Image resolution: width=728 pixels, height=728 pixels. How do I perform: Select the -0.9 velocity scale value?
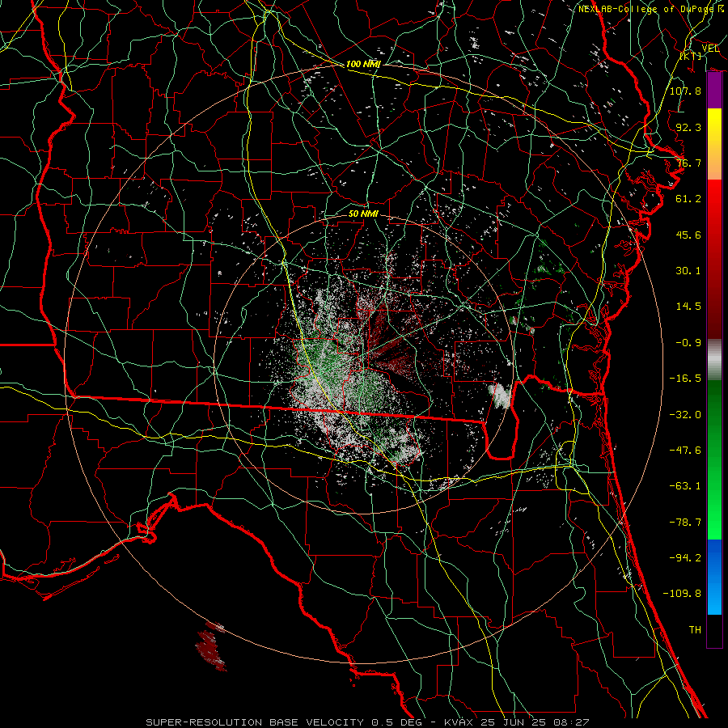click(688, 343)
